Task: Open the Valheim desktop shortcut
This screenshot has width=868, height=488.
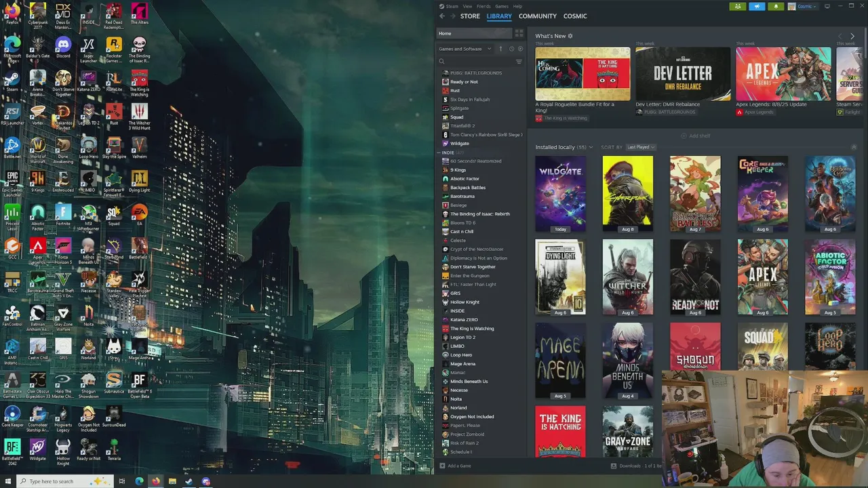Action: pyautogui.click(x=139, y=148)
